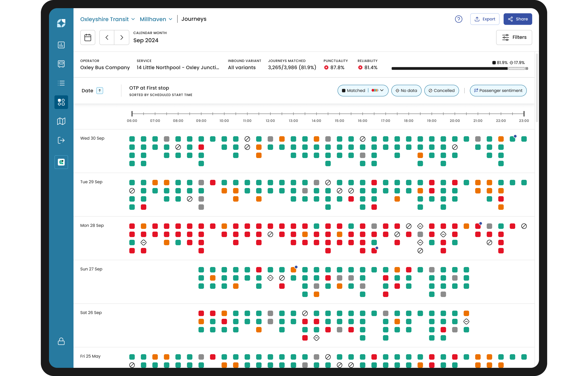
Task: Toggle the Cancelled filter chip
Action: 441,90
